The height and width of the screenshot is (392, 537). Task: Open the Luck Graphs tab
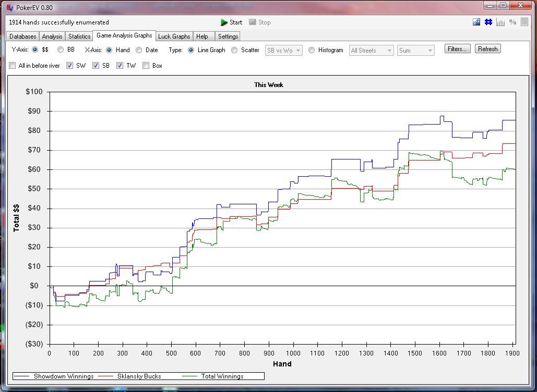[174, 36]
